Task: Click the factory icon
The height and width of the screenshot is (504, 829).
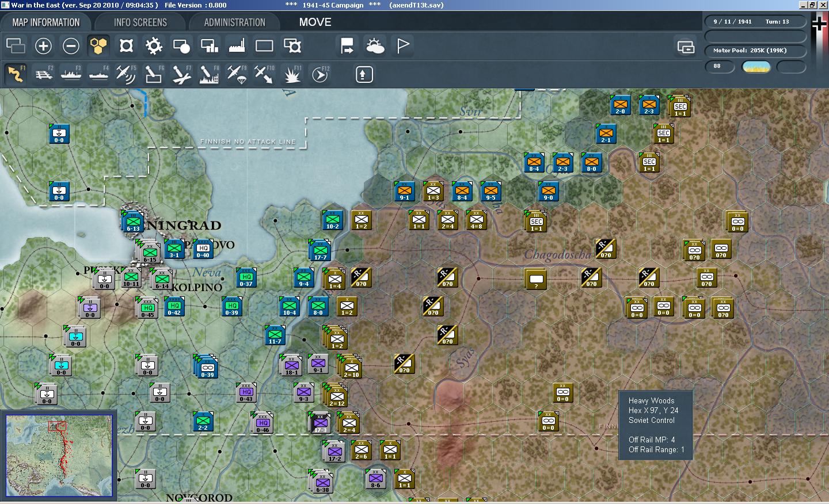Action: tap(237, 46)
